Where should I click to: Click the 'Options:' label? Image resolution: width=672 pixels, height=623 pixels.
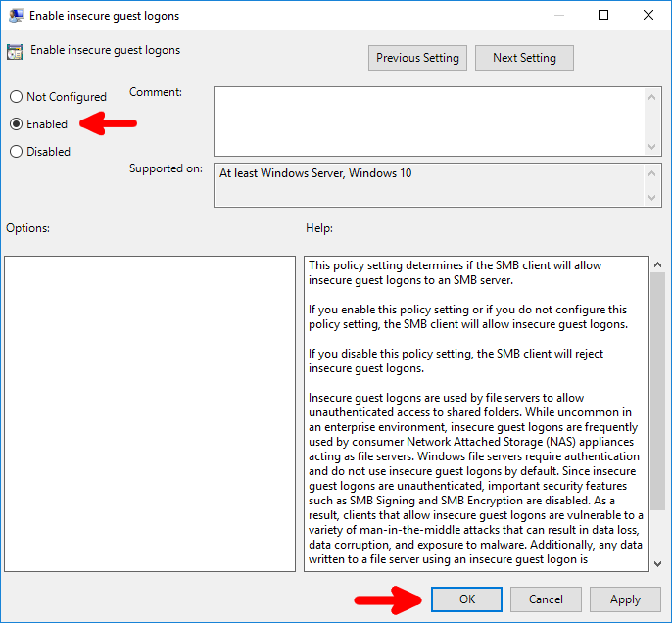(27, 228)
